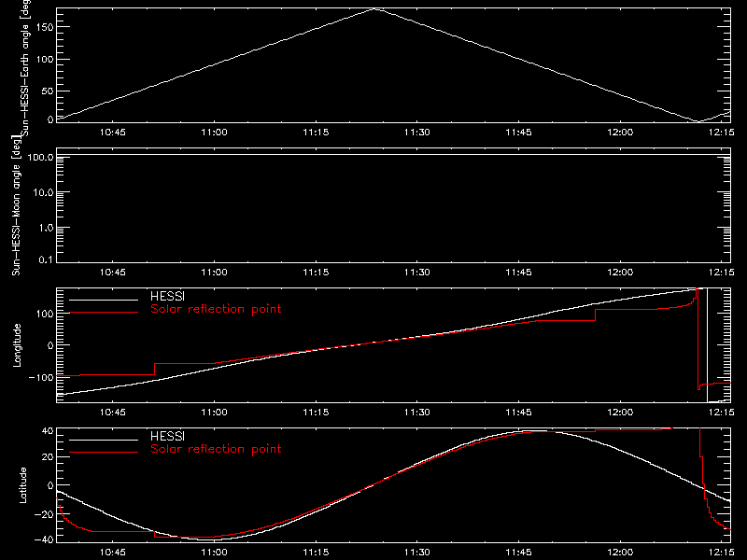This screenshot has width=747, height=560.
Task: Click 12:00 time label under Latitude plot
Action: click(x=620, y=553)
